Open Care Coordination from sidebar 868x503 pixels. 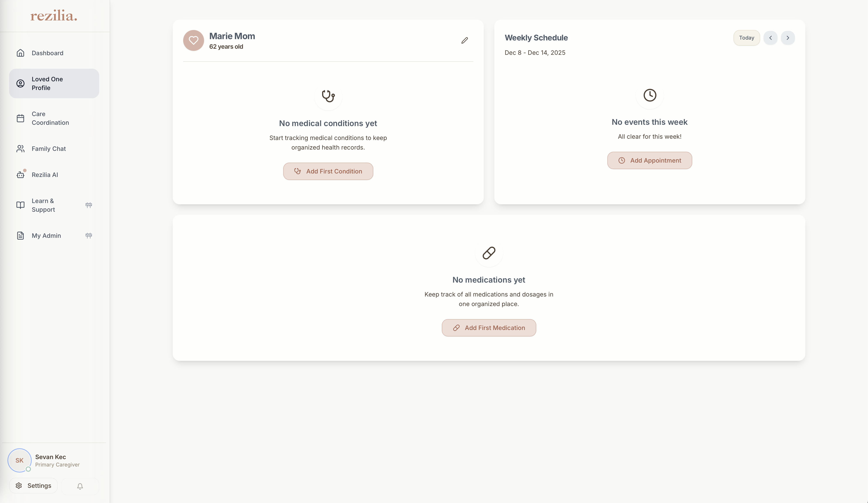tap(50, 118)
